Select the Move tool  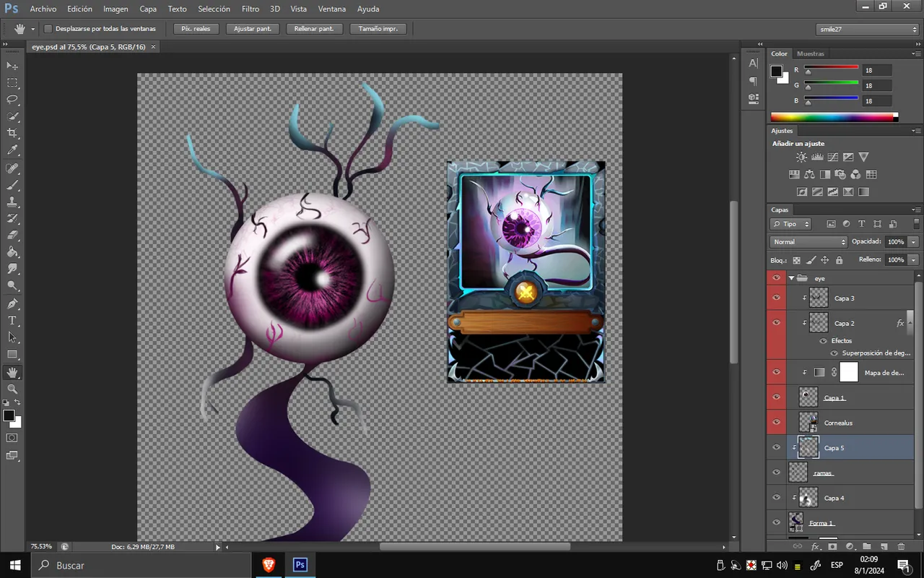12,66
